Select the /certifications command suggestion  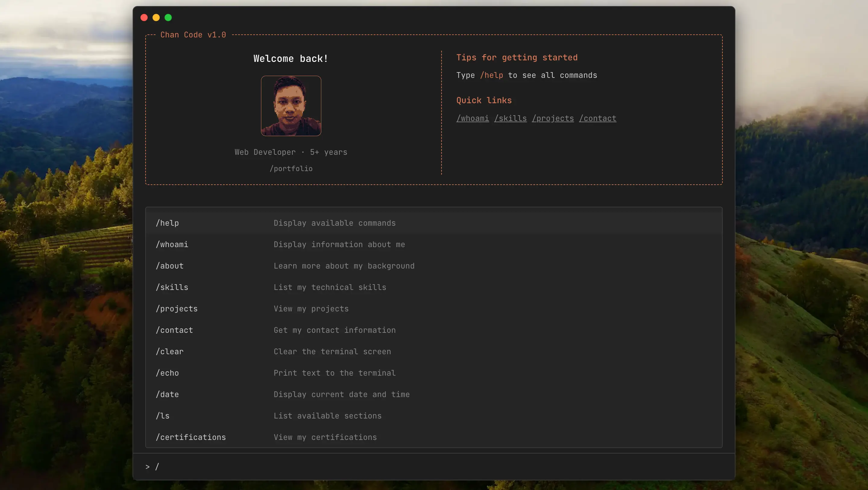tap(191, 437)
